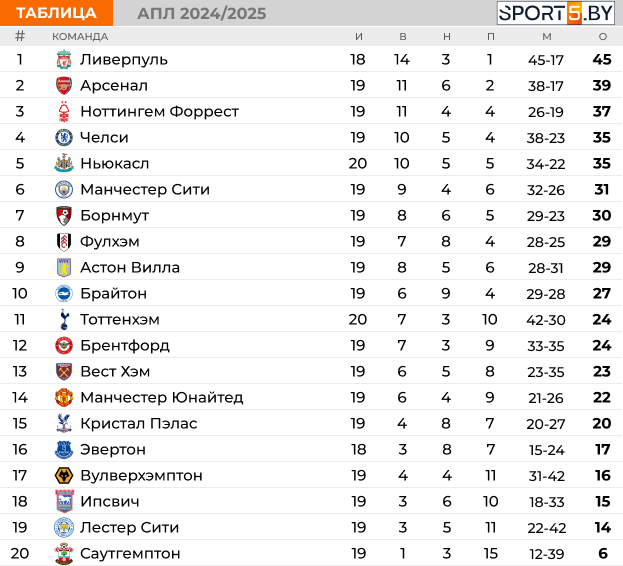Click the Tottenham cockerel logo
Viewport: 623px width, 566px height.
tap(64, 319)
